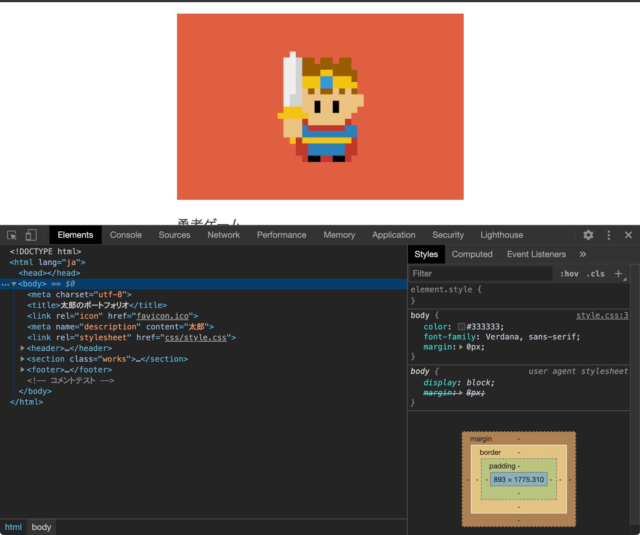The width and height of the screenshot is (640, 535).
Task: Activate the inspect element picker icon
Action: click(x=12, y=235)
